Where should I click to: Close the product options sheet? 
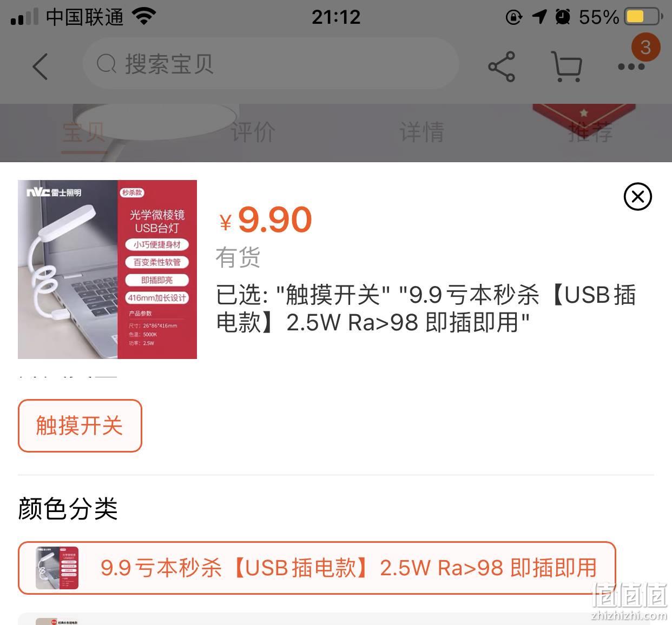[x=637, y=196]
